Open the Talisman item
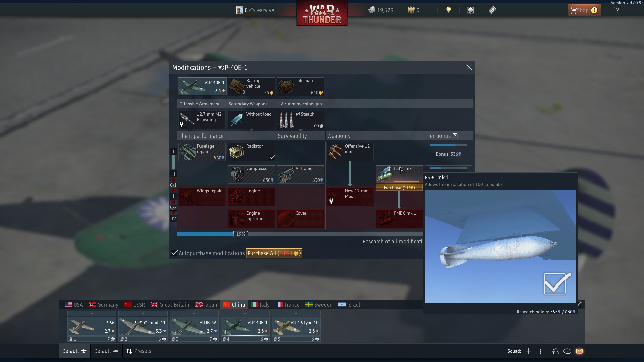The height and width of the screenshot is (362, 644). (301, 86)
